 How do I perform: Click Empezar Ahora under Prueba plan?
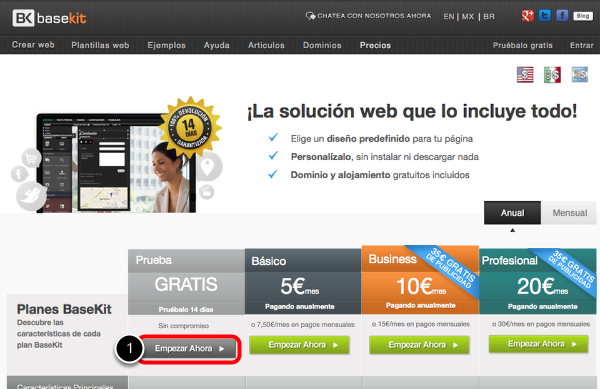pyautogui.click(x=189, y=348)
